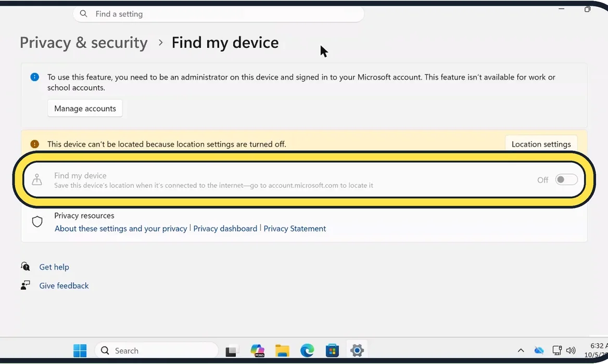This screenshot has width=608, height=364.
Task: Open Manage accounts
Action: click(85, 109)
